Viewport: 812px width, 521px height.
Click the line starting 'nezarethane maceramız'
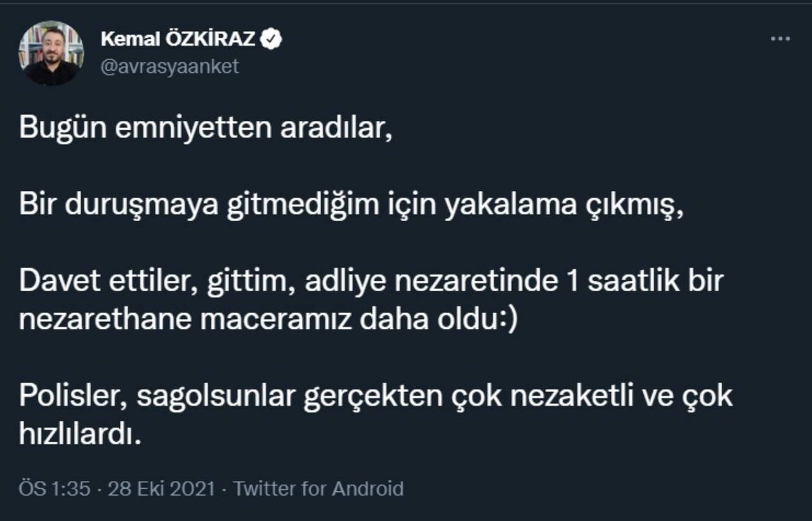pyautogui.click(x=268, y=320)
